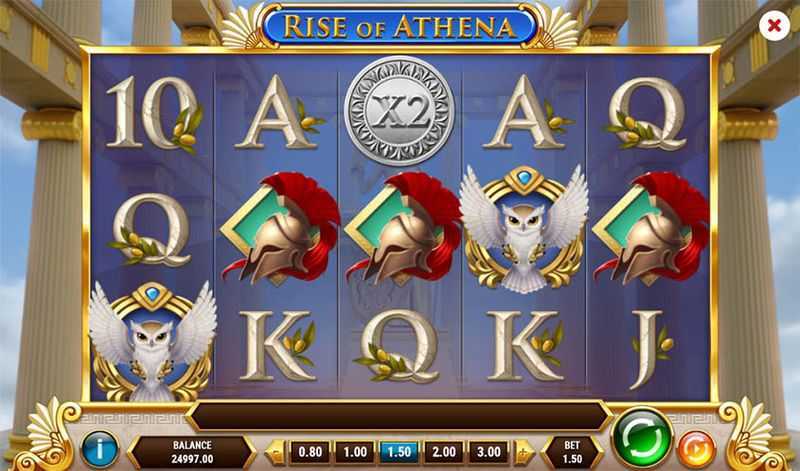Click the Rise of Athena title banner
Viewport: 800px width, 471px height.
click(x=399, y=27)
